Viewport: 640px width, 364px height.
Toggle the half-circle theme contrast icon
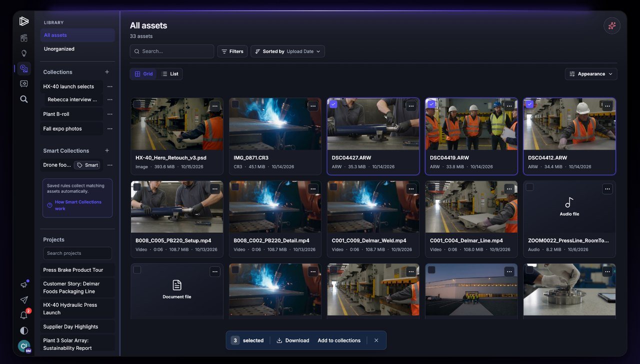(24, 331)
